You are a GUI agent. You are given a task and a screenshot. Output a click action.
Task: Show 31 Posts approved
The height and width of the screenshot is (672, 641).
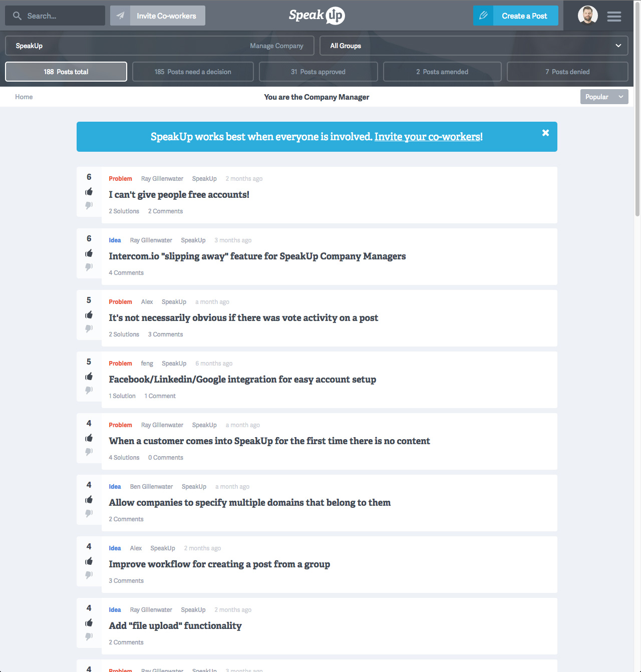[318, 72]
